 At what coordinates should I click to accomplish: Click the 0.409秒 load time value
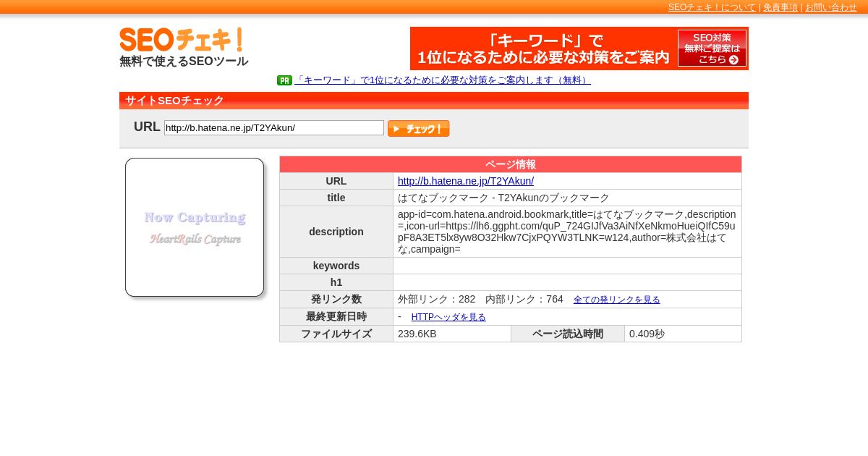[x=647, y=334]
